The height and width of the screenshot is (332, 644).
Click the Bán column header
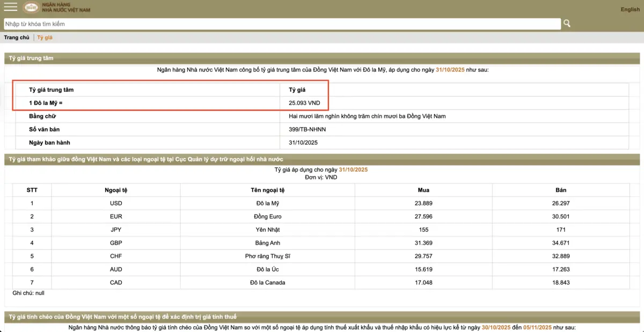[x=561, y=190]
